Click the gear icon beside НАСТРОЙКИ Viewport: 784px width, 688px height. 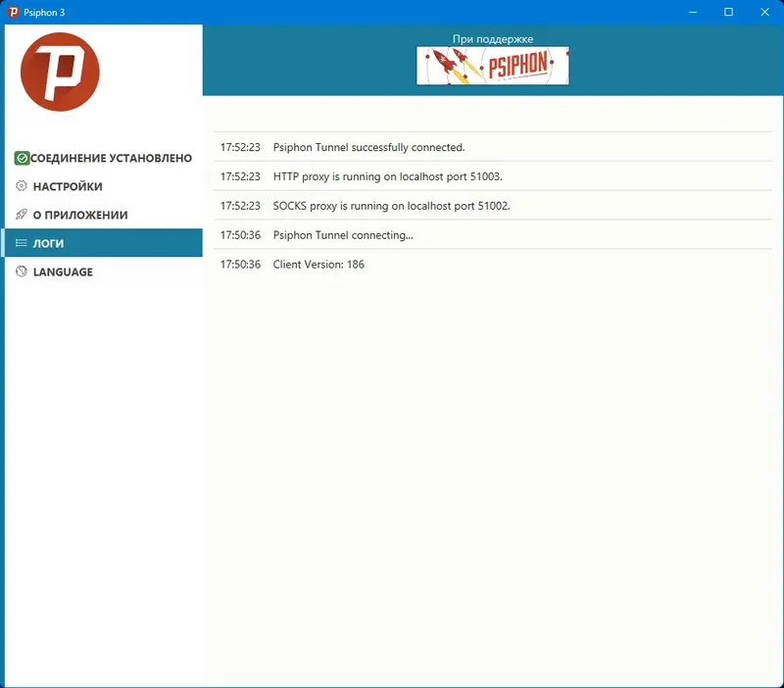21,186
